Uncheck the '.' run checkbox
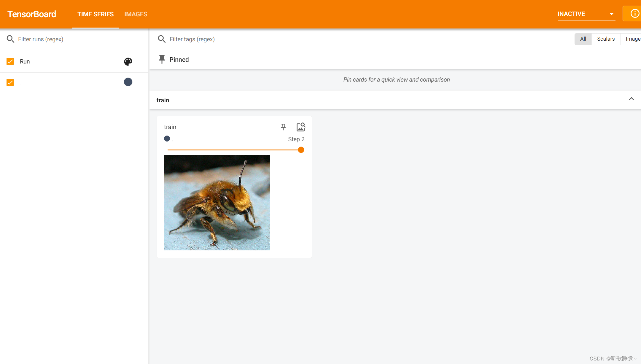Screen dimensions: 641x364 (10, 82)
